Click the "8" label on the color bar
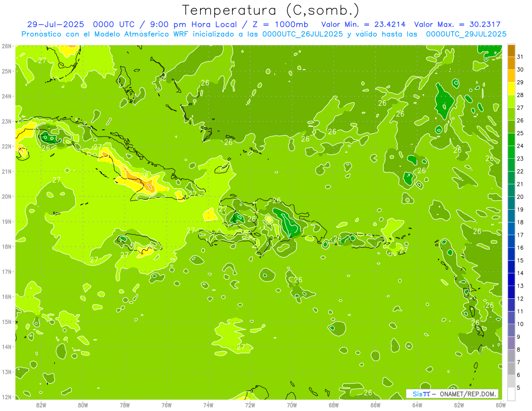The height and width of the screenshot is (411, 532). point(519,349)
